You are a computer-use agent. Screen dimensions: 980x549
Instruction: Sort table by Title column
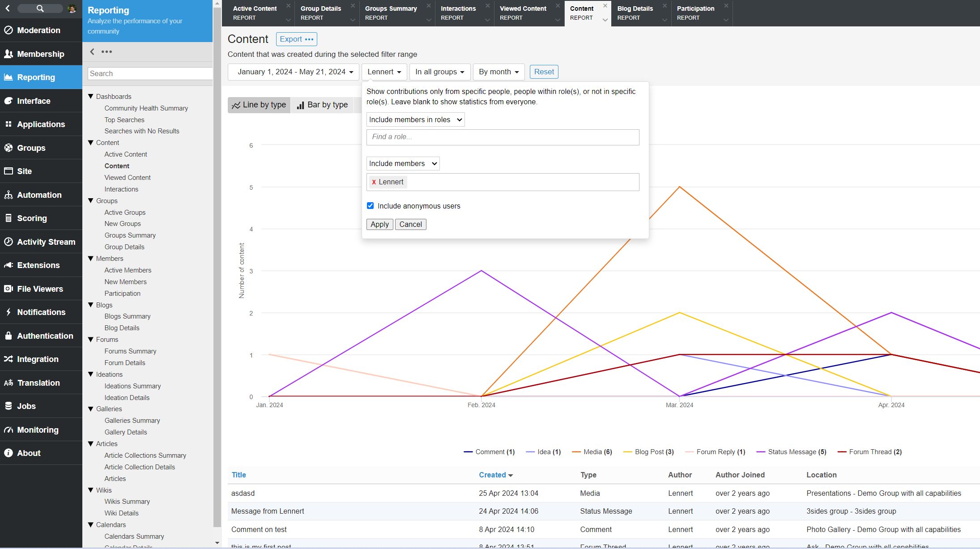[x=239, y=475]
